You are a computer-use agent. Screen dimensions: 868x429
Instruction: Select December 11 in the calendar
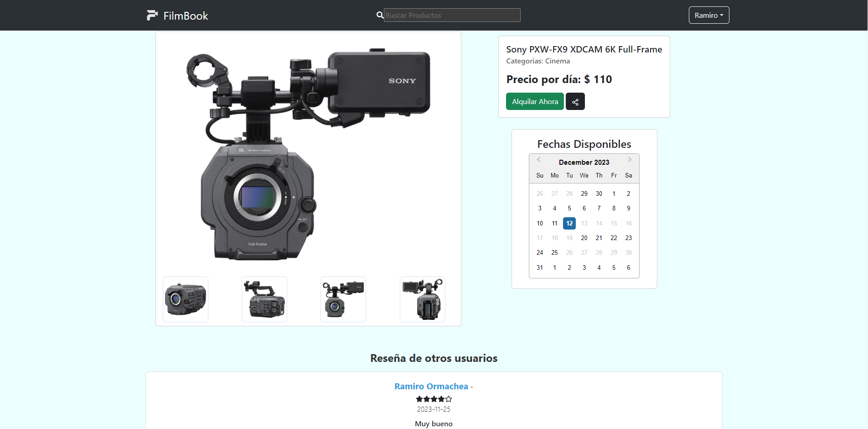pos(554,223)
